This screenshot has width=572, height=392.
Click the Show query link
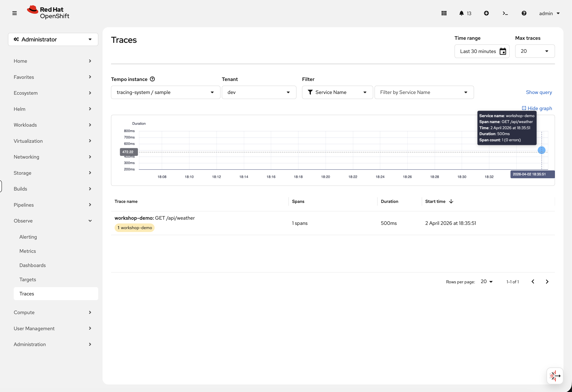coord(539,92)
